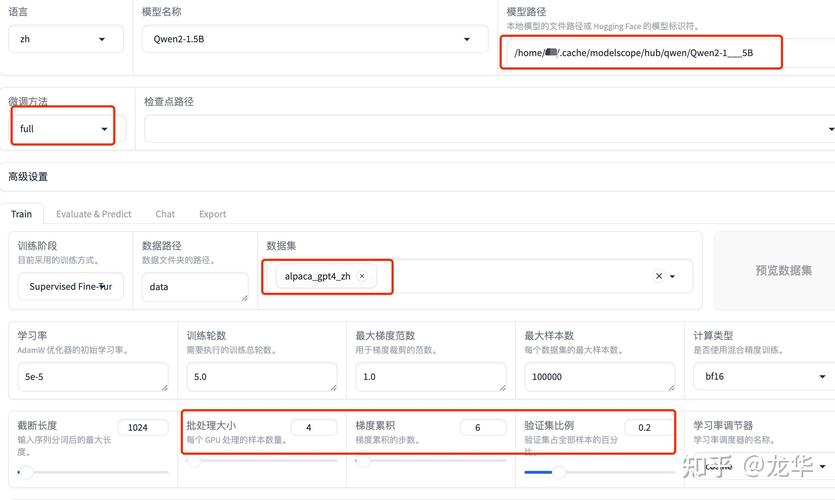Viewport: 835px width, 500px height.
Task: Click the 批处理大小 number box showing 4
Action: (x=314, y=427)
